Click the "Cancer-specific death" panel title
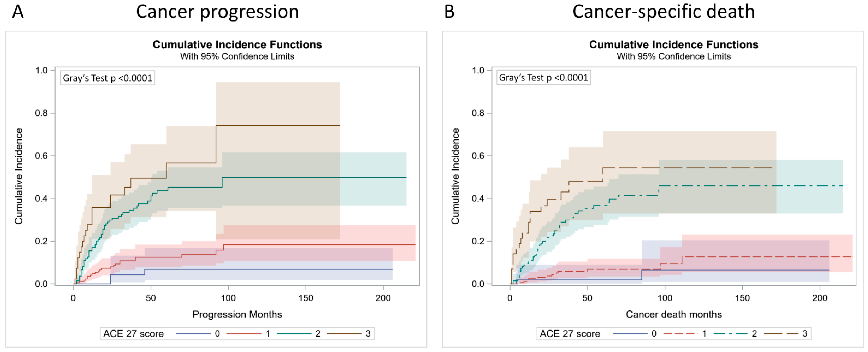 664,12
